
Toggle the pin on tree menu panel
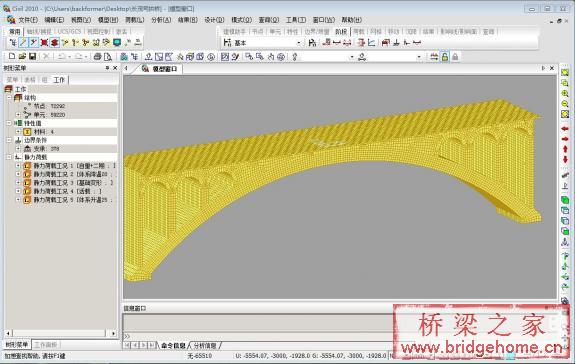[x=107, y=68]
